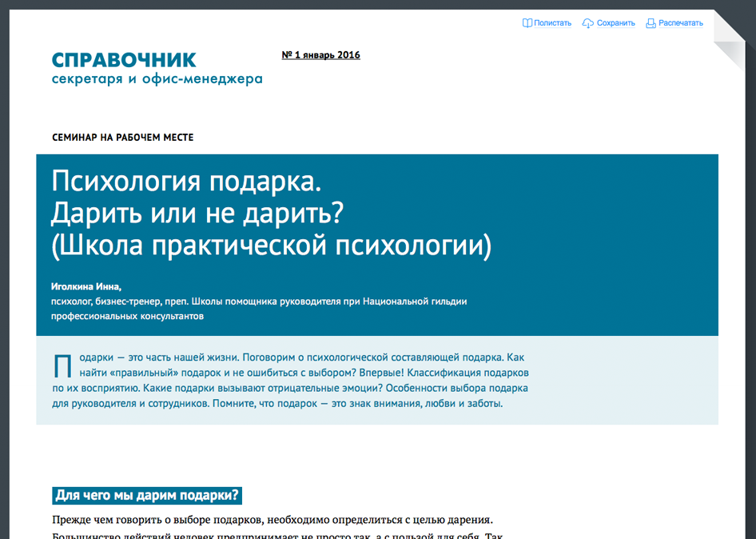756x539 pixels.
Task: Click the cloud download icon beside Сохранить
Action: coord(587,23)
